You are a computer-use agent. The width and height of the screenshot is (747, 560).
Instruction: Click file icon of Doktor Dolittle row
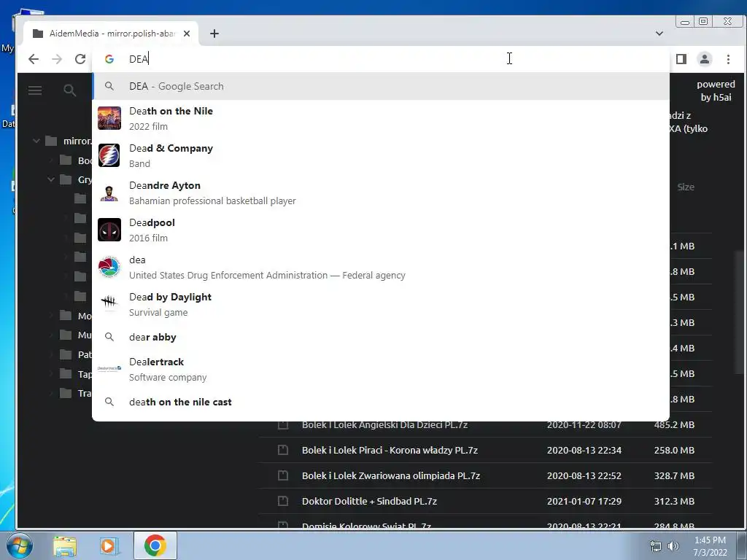pos(283,501)
